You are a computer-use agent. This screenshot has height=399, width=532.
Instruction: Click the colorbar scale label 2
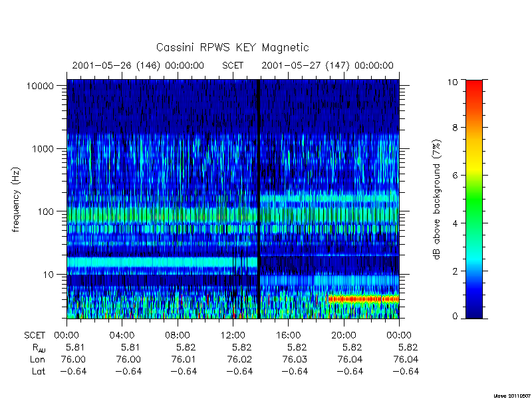click(x=455, y=271)
